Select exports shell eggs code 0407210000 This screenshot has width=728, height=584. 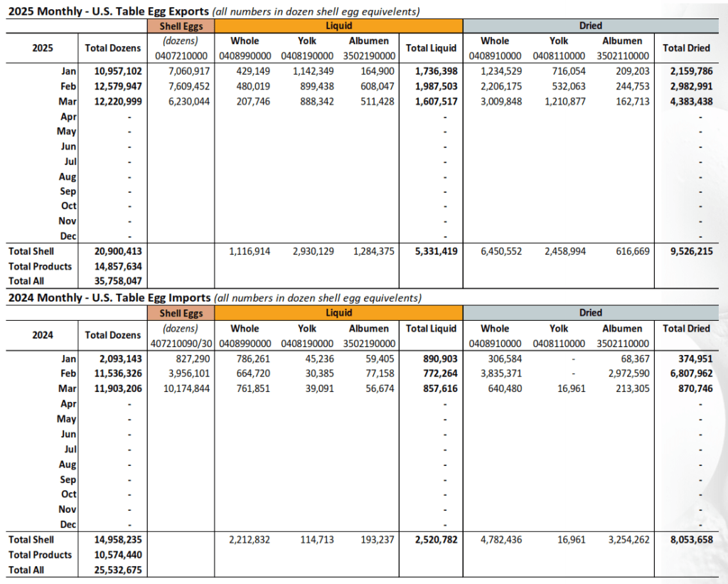point(181,56)
